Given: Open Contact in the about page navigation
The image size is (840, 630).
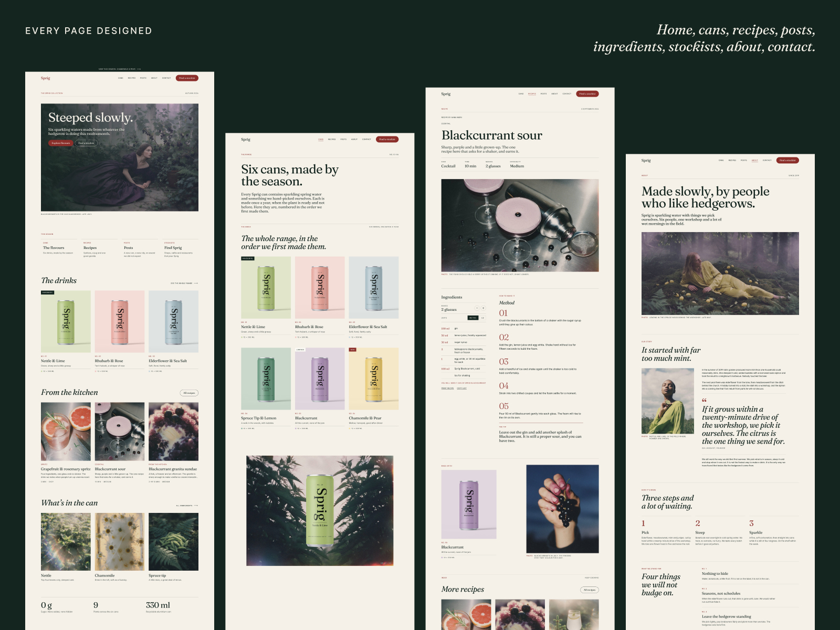Looking at the screenshot, I should [767, 161].
